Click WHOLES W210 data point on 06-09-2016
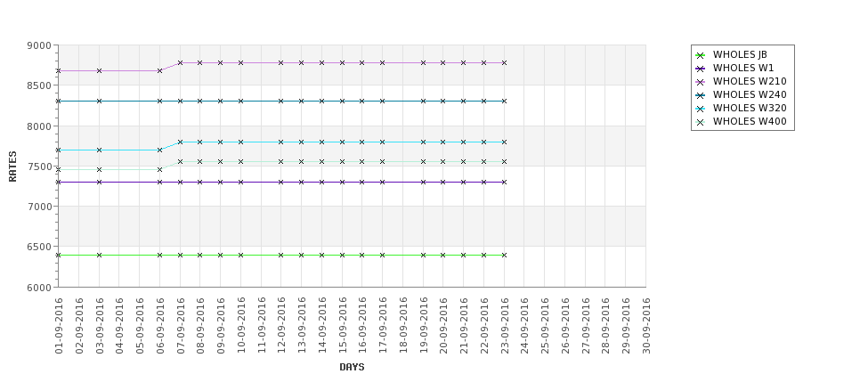Viewport: 868px width, 382px height. [160, 71]
